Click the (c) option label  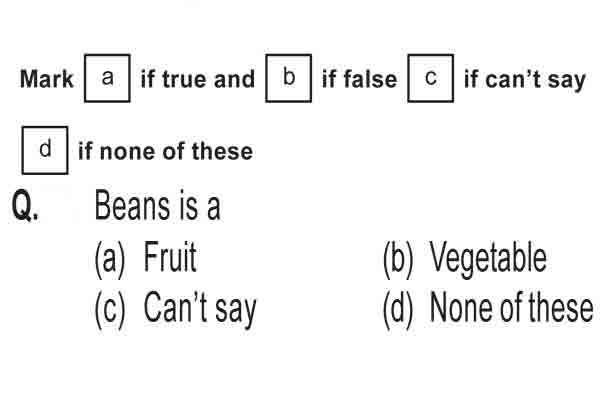pos(110,309)
